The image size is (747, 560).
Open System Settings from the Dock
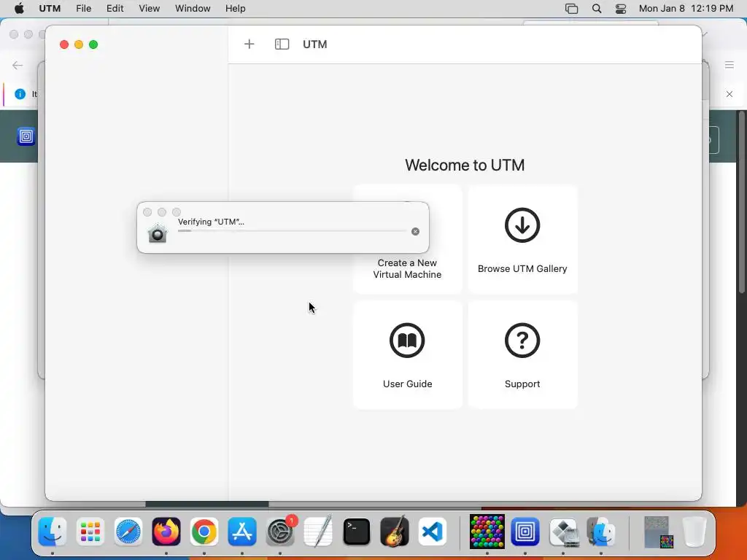[x=280, y=532]
